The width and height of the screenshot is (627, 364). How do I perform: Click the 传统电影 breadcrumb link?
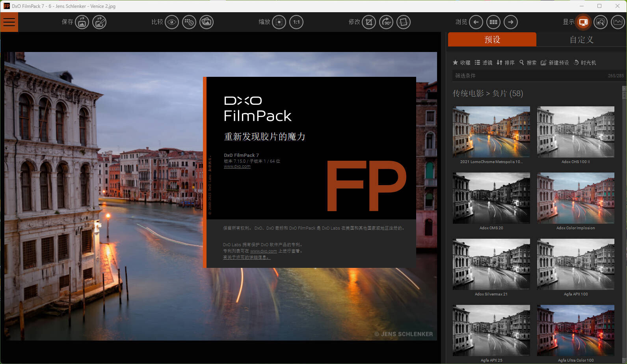tap(468, 93)
